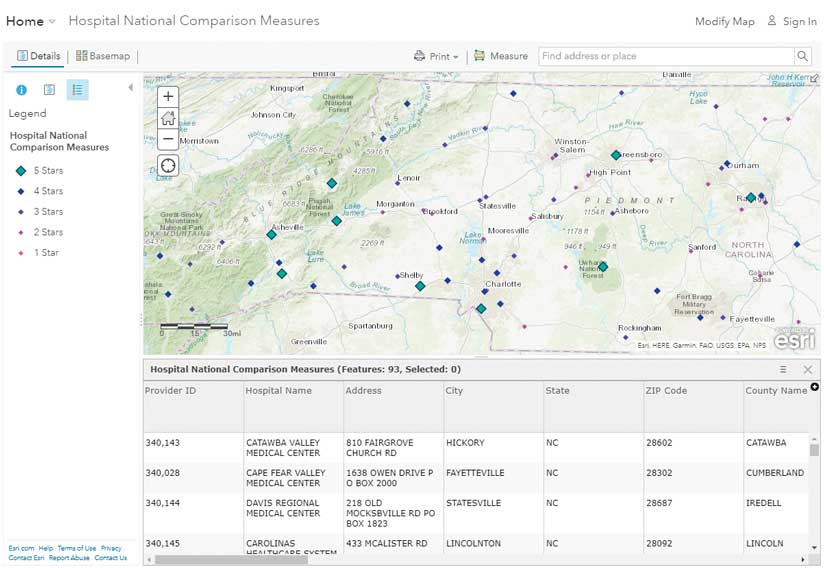Select CAPE FEAR VALLEY MEDICAL CENTER row
Screen dimensions: 824x568
[476, 478]
